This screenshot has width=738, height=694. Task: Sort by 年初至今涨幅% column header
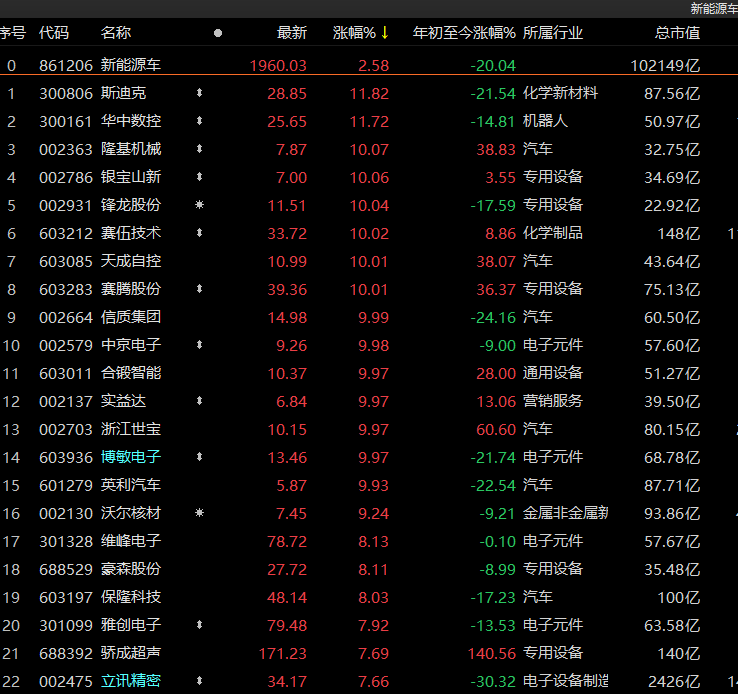(x=464, y=32)
